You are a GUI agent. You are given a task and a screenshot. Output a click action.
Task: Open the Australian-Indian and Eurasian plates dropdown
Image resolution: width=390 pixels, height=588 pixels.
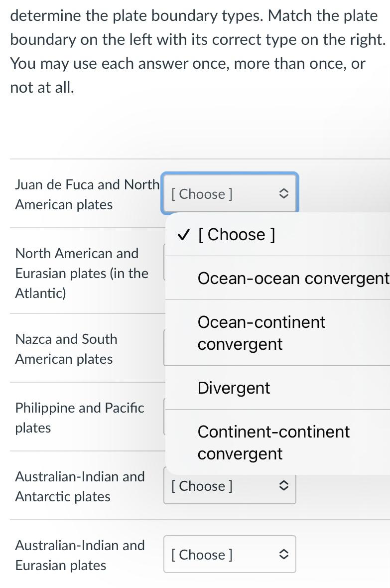229,554
